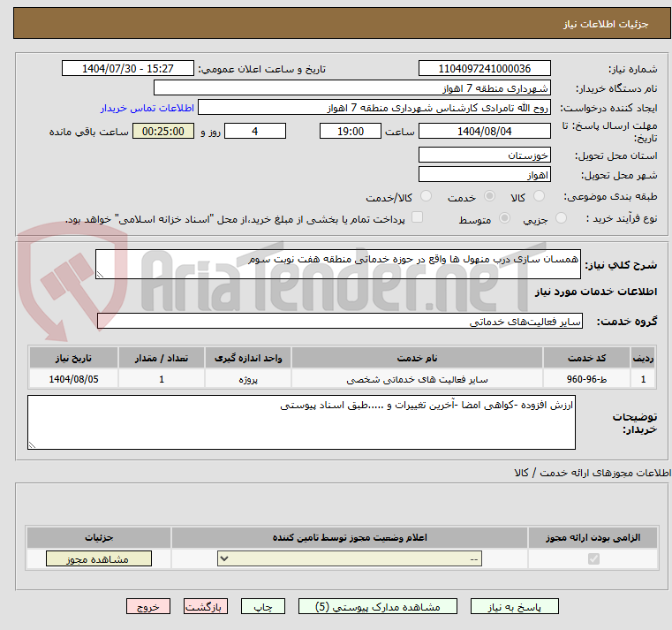Click the شماره نیاز field 1104097241000036
This screenshot has width=672, height=630.
pyautogui.click(x=484, y=69)
